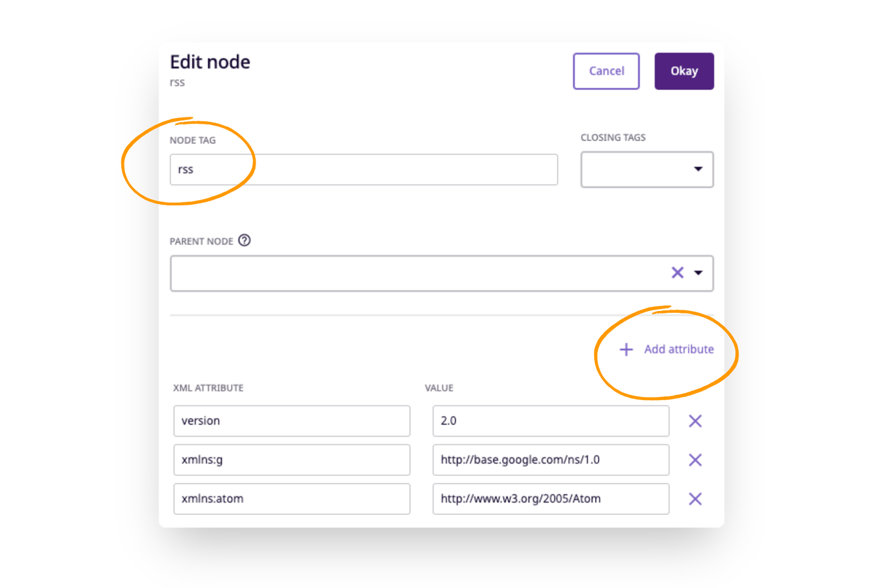This screenshot has height=588, width=883.
Task: Click the Parent node dropdown chevron icon
Action: [x=699, y=273]
